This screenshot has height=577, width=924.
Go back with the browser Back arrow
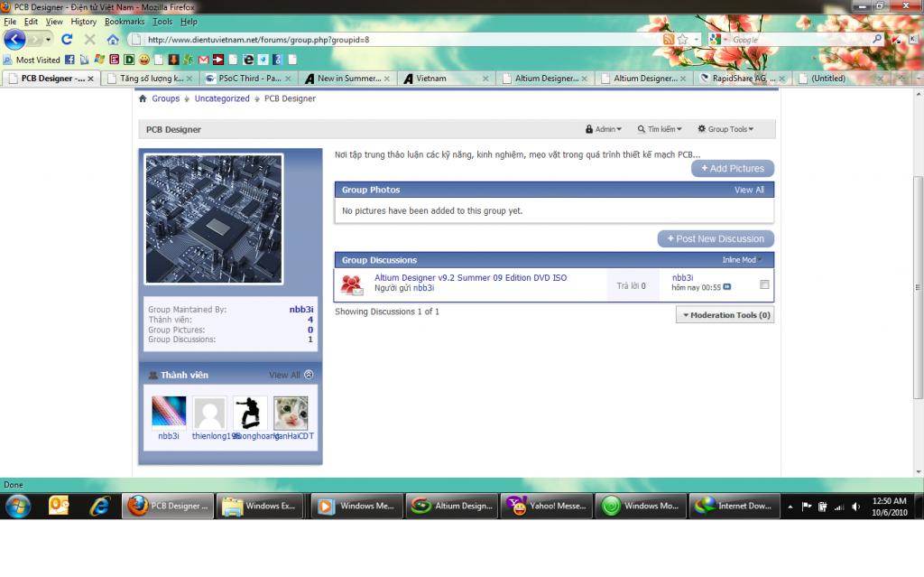point(14,40)
